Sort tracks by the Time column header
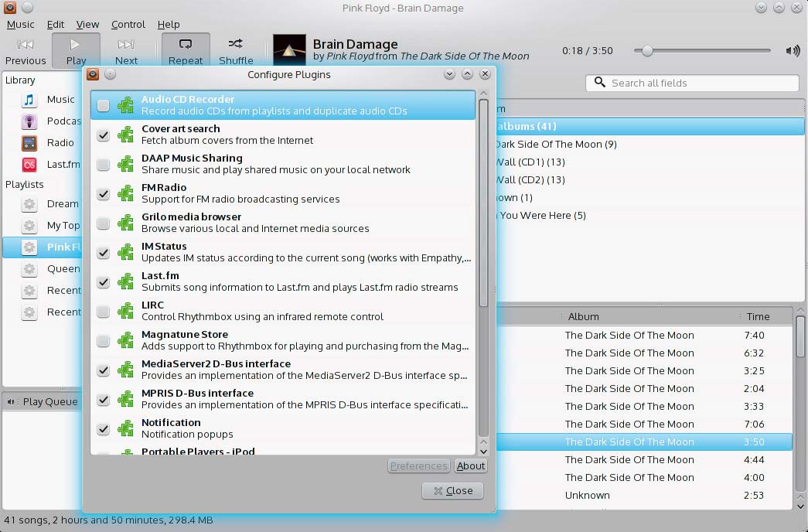 click(765, 316)
